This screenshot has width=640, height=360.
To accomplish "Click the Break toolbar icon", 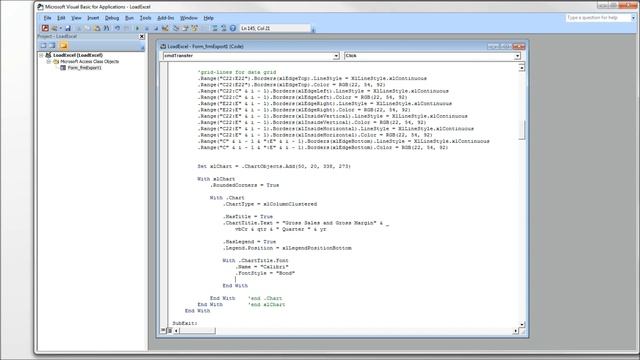I will point(147,28).
